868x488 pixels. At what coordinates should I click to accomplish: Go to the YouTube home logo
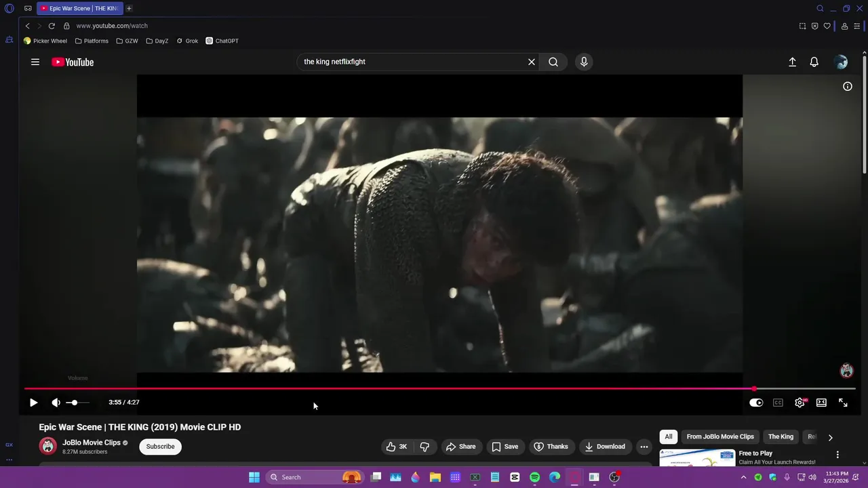point(73,62)
